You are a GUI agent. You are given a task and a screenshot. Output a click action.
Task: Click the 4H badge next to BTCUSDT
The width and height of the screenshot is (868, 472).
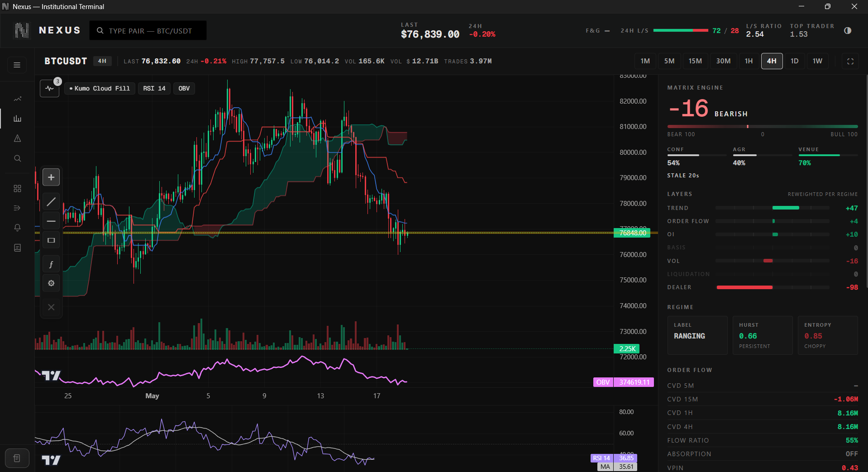coord(103,61)
